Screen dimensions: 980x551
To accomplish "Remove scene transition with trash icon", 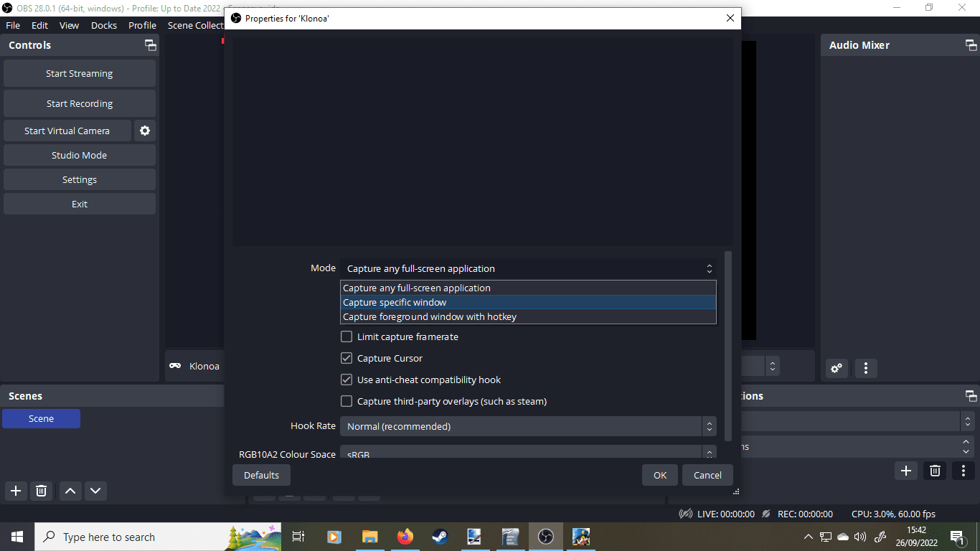I will pos(935,471).
